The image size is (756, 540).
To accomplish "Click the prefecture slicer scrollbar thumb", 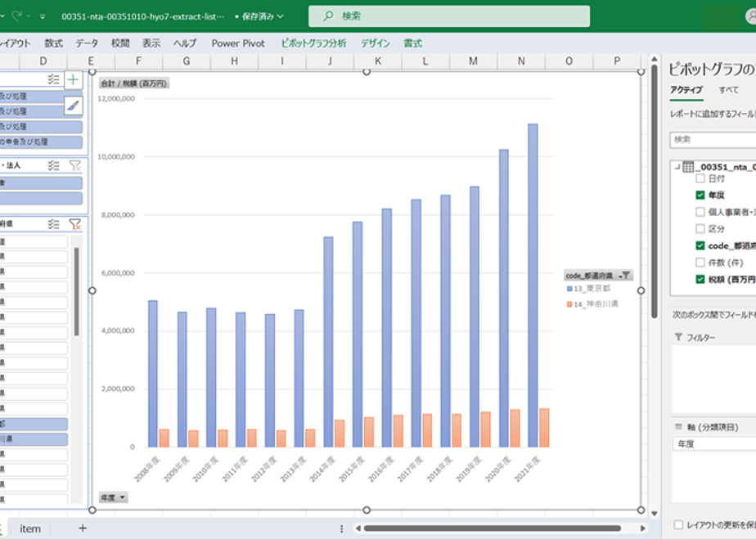I will [76, 292].
